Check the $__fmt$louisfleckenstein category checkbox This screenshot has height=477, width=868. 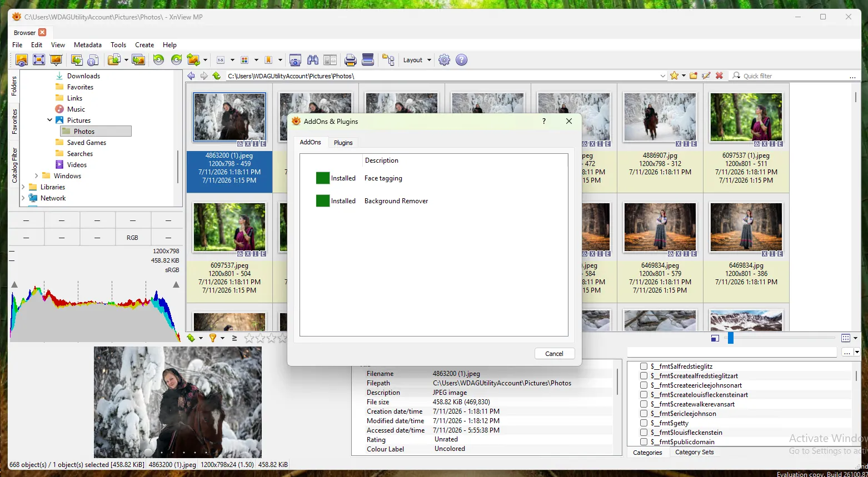point(643,433)
